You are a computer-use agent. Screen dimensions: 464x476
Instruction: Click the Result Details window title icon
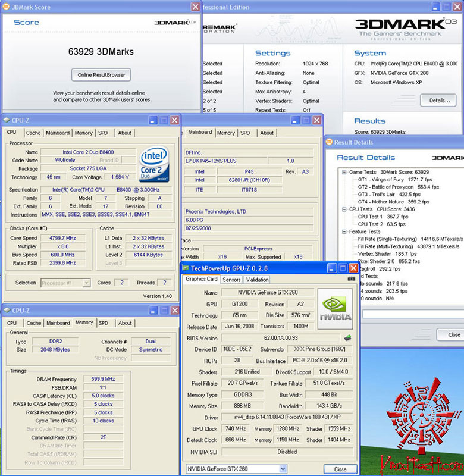coord(328,142)
